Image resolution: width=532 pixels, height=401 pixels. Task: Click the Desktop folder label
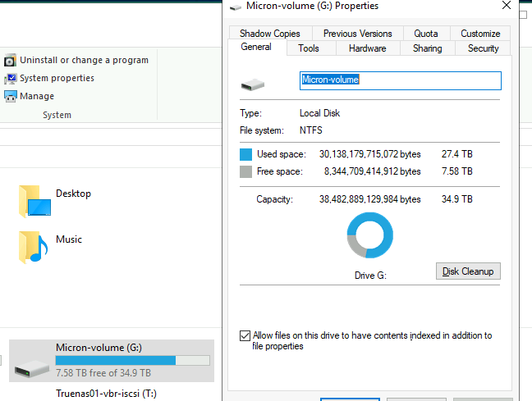pyautogui.click(x=73, y=194)
